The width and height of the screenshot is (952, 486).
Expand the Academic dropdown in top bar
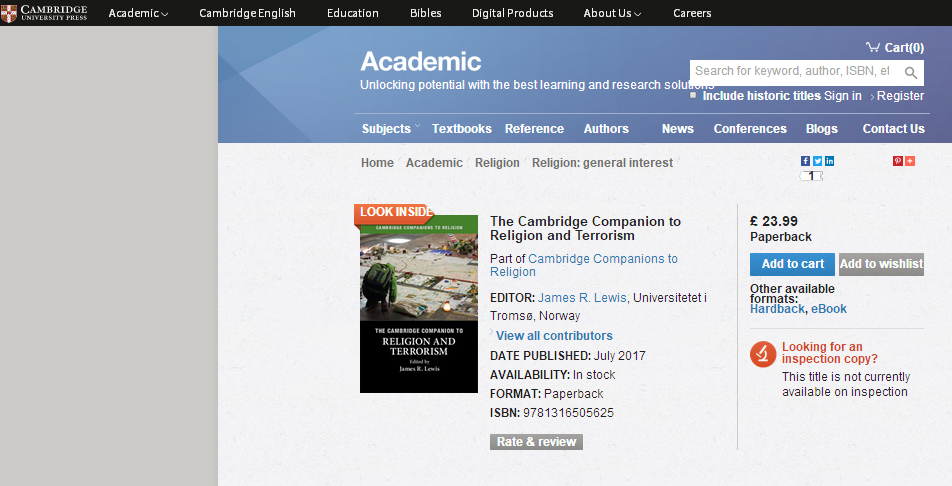click(138, 13)
